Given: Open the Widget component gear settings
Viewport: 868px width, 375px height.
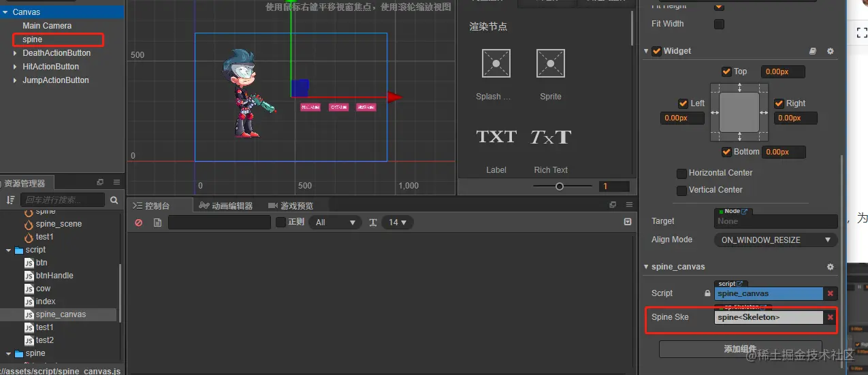Looking at the screenshot, I should [830, 51].
